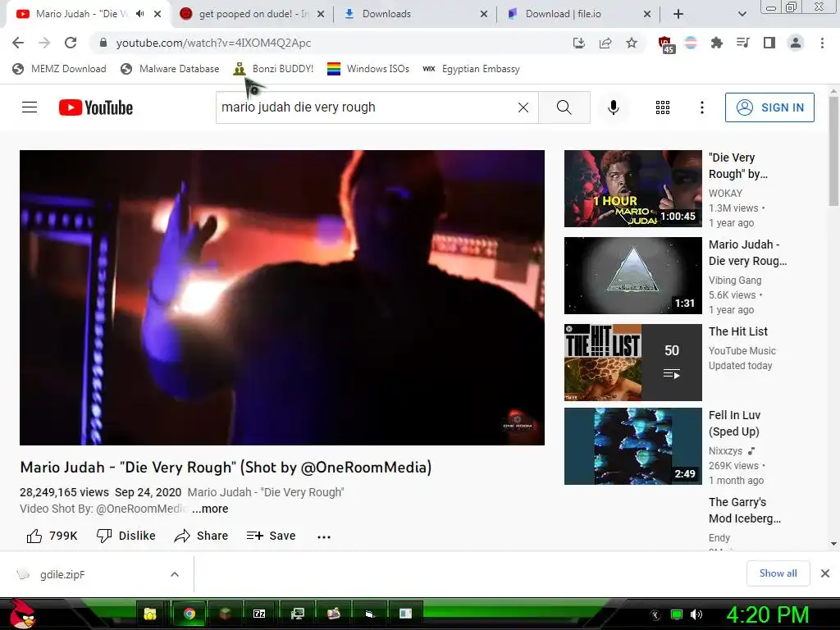This screenshot has height=630, width=840.
Task: Open the YouTube hamburger guide menu
Action: click(x=30, y=107)
